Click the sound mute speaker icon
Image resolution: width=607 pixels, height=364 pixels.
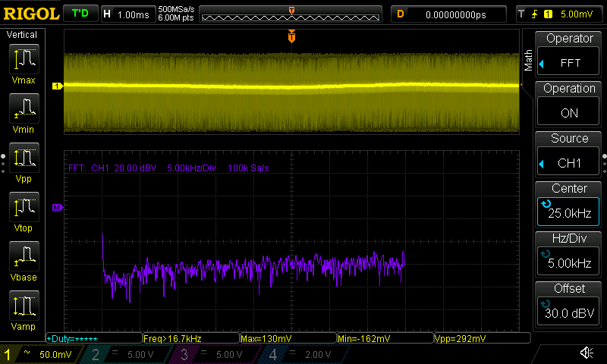click(587, 353)
